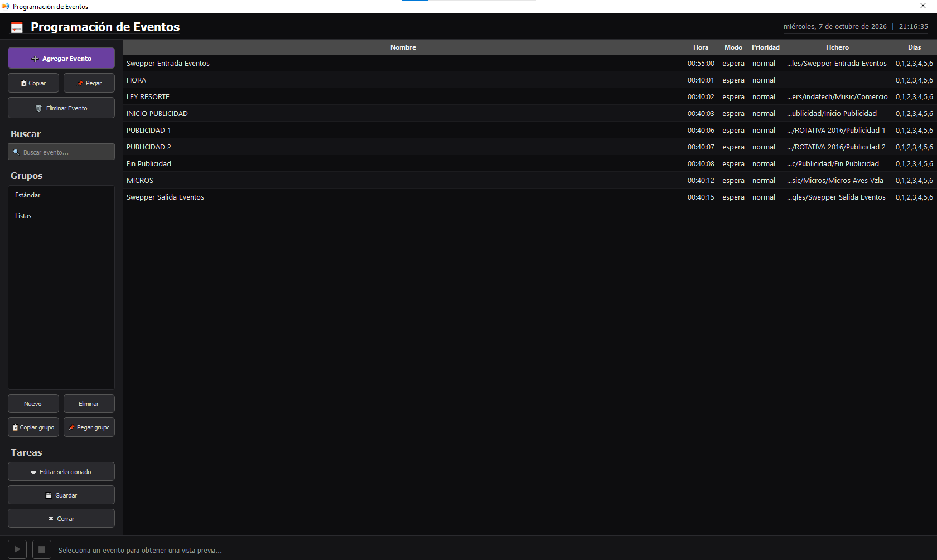Click file path ending Music/Comercio

pos(837,97)
